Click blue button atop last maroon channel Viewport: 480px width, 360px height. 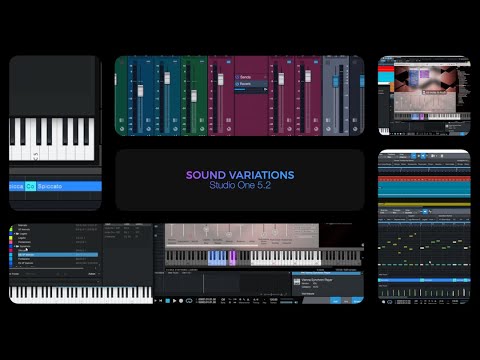(316, 62)
